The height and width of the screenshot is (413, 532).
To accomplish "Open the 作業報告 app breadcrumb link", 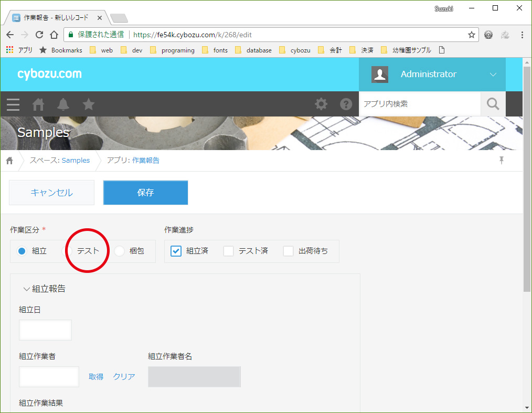I will point(145,160).
